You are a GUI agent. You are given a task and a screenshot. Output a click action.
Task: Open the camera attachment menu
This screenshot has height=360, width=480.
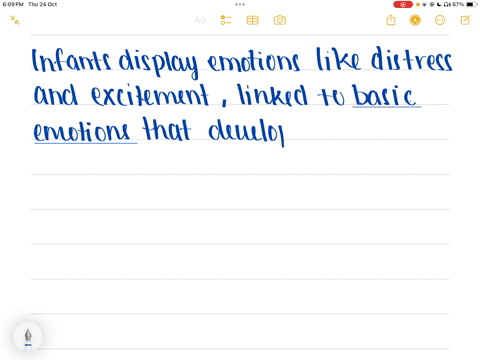[x=280, y=20]
